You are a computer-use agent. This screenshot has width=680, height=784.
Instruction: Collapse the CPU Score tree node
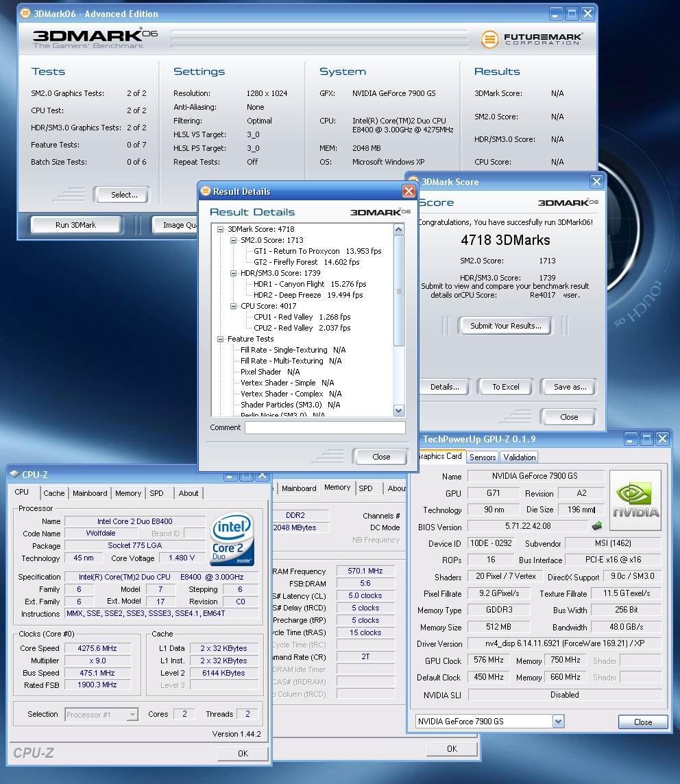click(x=233, y=306)
